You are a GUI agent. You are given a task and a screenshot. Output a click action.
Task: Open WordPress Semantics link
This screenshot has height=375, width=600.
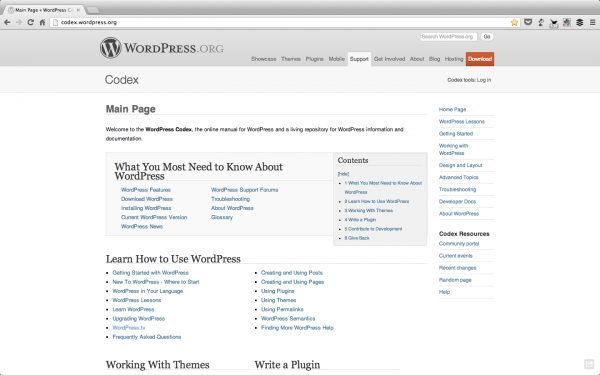pos(288,319)
